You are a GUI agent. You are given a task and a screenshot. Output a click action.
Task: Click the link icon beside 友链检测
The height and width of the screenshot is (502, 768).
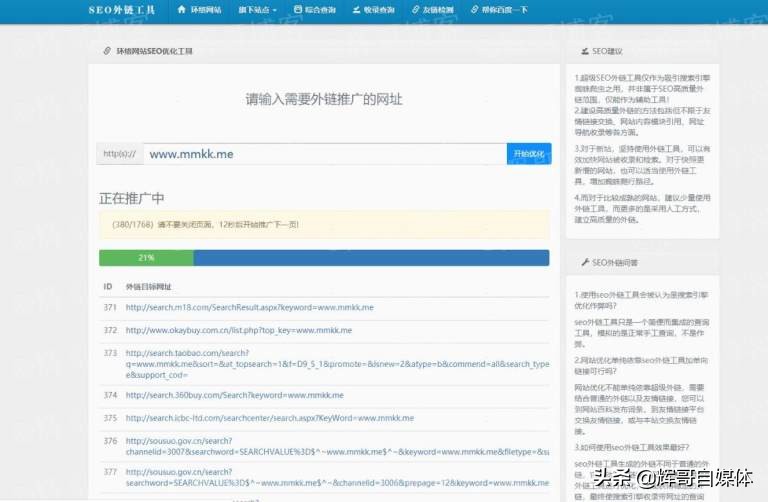click(416, 9)
